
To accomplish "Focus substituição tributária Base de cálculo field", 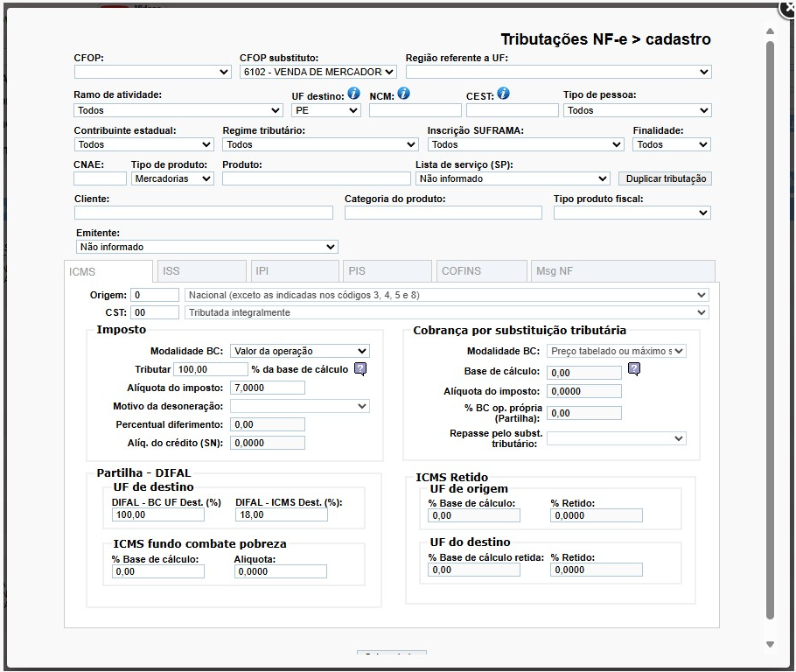I will (584, 373).
